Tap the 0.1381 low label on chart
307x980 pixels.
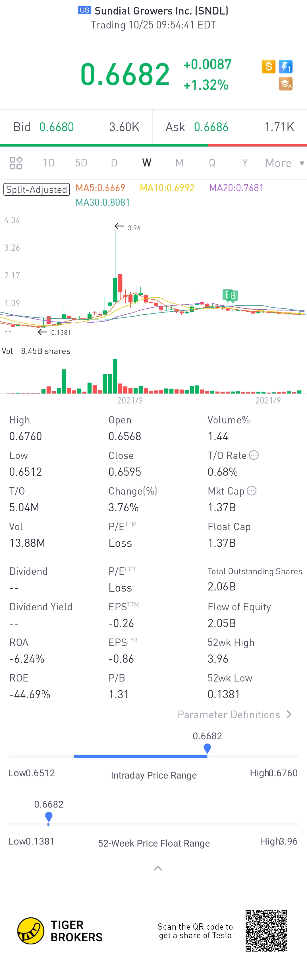pyautogui.click(x=61, y=332)
